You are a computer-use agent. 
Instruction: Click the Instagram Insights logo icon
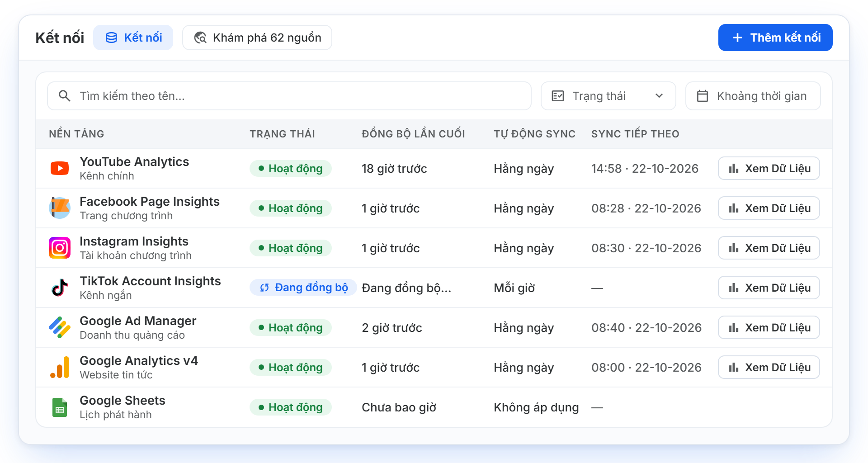coord(60,248)
